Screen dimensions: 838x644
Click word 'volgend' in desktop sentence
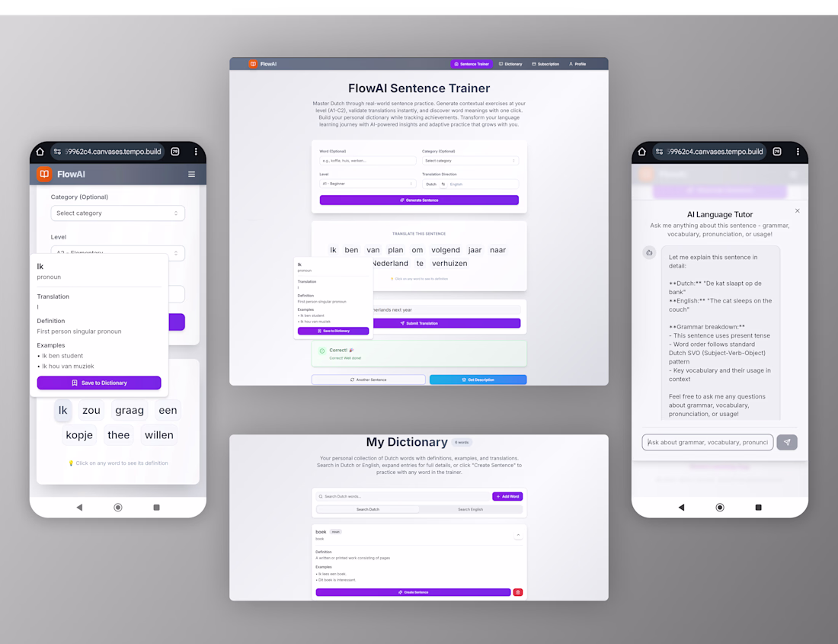click(x=446, y=250)
